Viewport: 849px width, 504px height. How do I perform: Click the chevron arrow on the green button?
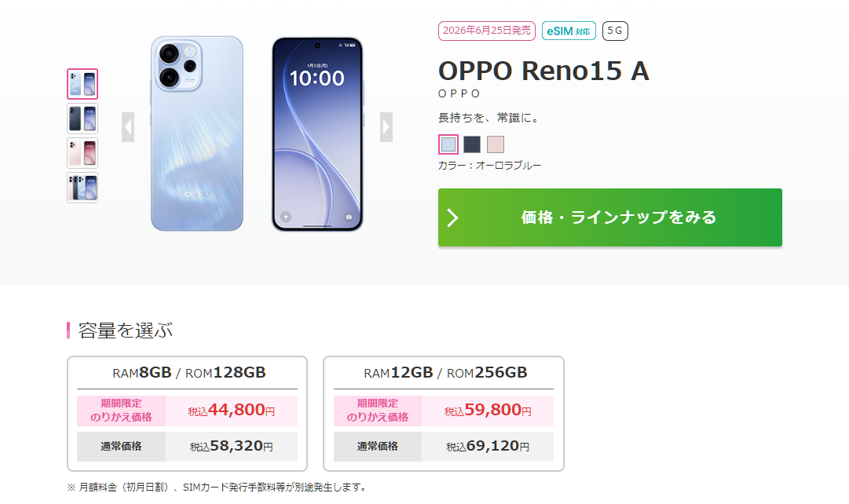(452, 217)
